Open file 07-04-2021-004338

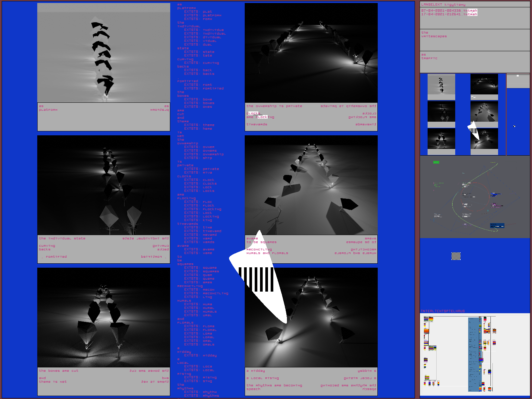(449, 11)
